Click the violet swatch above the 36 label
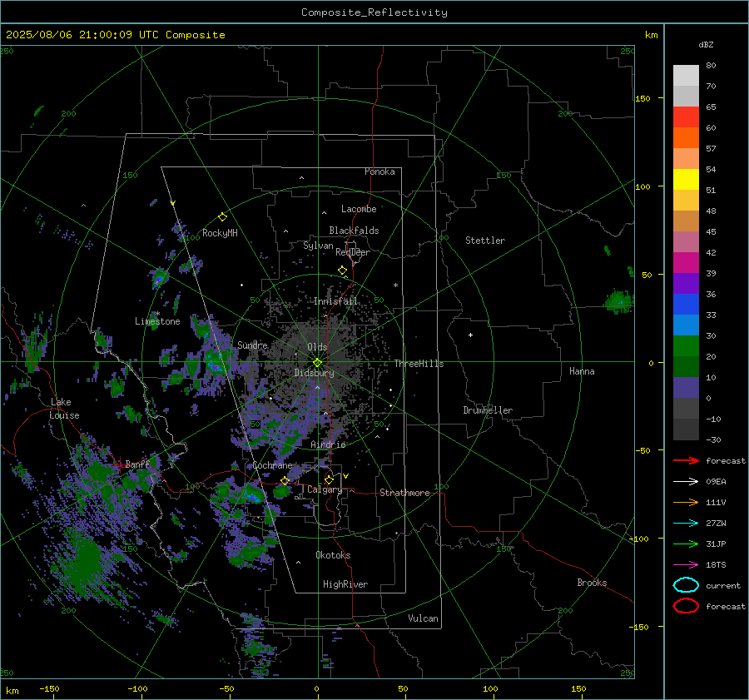 coord(686,283)
